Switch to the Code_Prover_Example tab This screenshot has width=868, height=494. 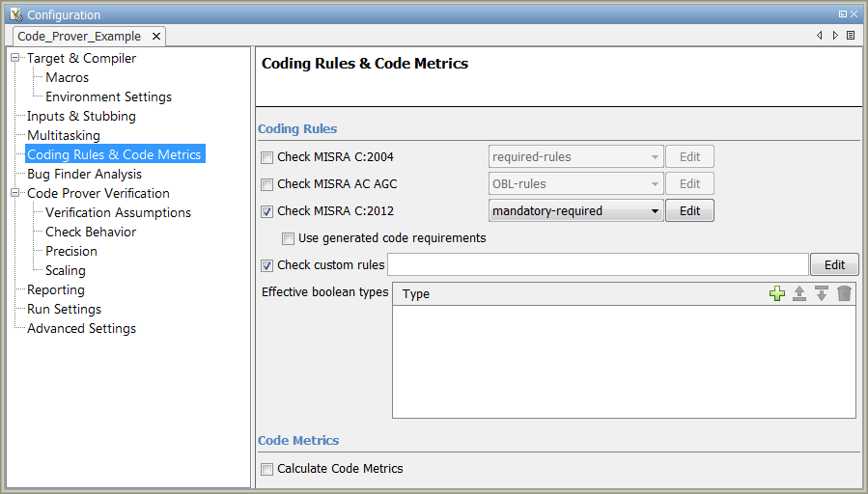[79, 36]
